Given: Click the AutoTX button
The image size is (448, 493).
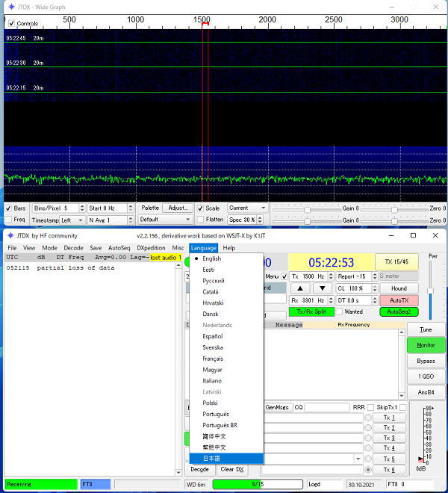Looking at the screenshot, I should 399,300.
